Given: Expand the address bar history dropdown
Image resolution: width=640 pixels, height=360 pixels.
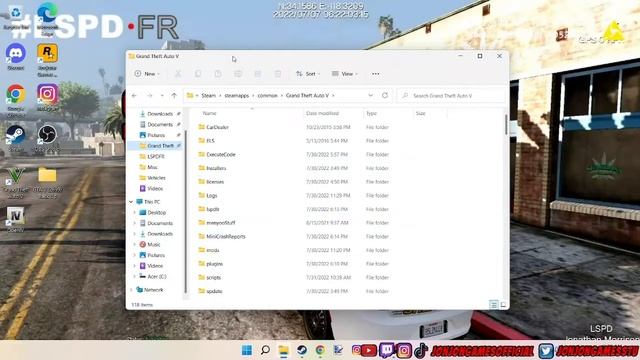Looking at the screenshot, I should [x=370, y=96].
